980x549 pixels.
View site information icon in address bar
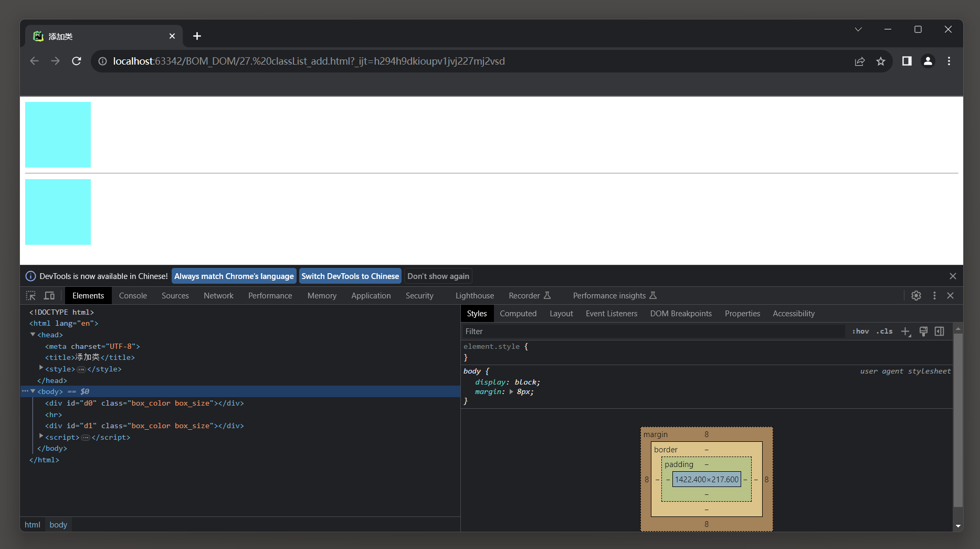coord(103,61)
